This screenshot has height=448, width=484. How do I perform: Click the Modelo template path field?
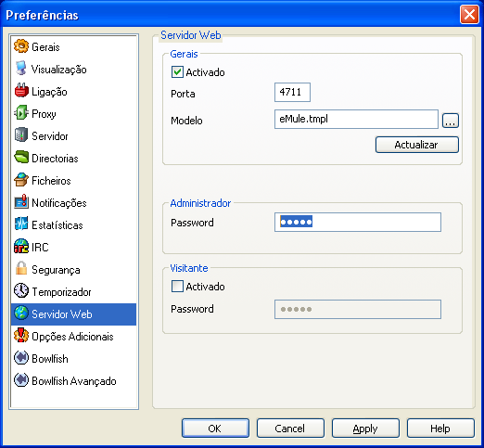[x=356, y=119]
